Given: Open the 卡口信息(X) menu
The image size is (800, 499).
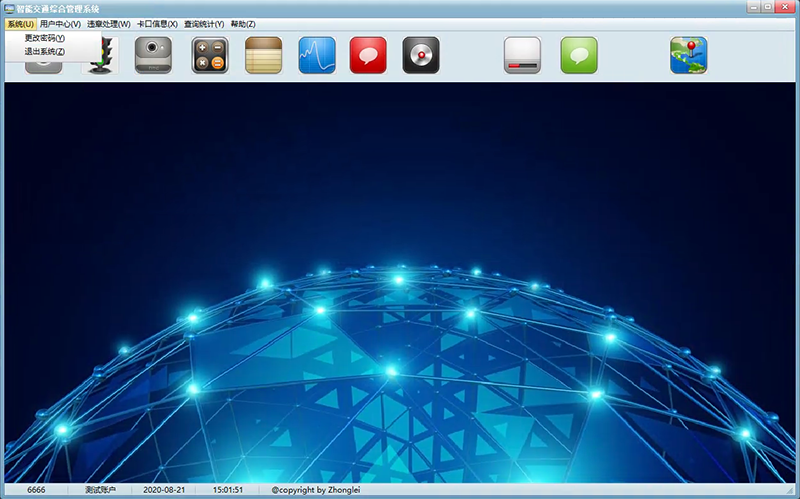Looking at the screenshot, I should coord(157,24).
